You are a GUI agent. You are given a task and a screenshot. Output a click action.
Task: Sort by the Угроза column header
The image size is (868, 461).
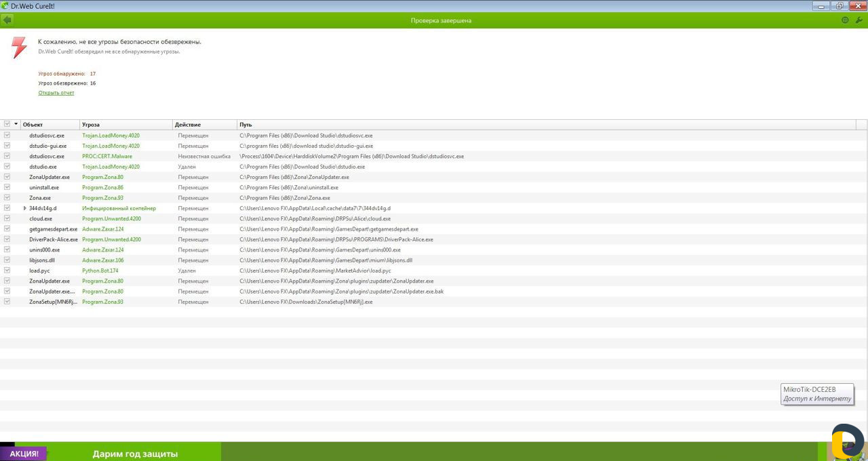point(126,125)
